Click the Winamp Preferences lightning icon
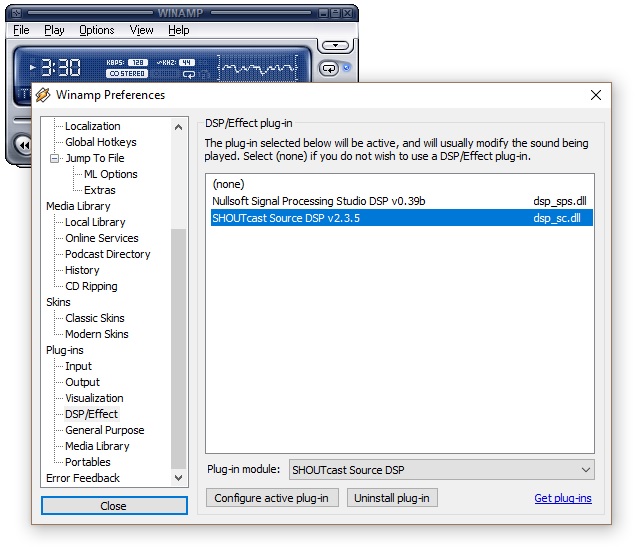The image size is (635, 547). tap(43, 95)
